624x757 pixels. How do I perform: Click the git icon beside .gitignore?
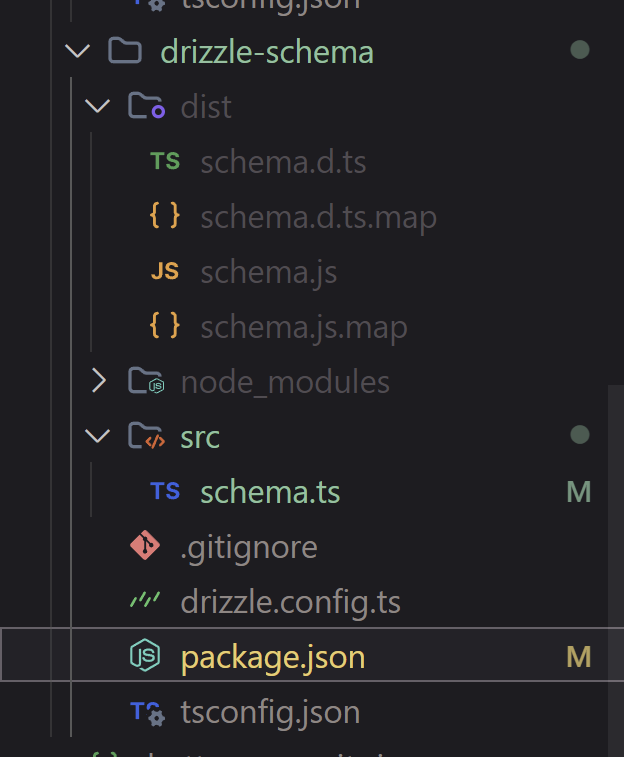[x=145, y=547]
